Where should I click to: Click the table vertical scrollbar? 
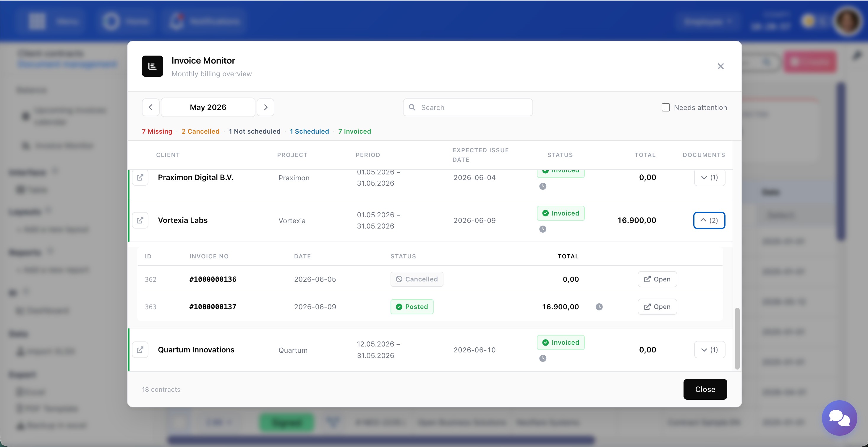click(x=737, y=338)
